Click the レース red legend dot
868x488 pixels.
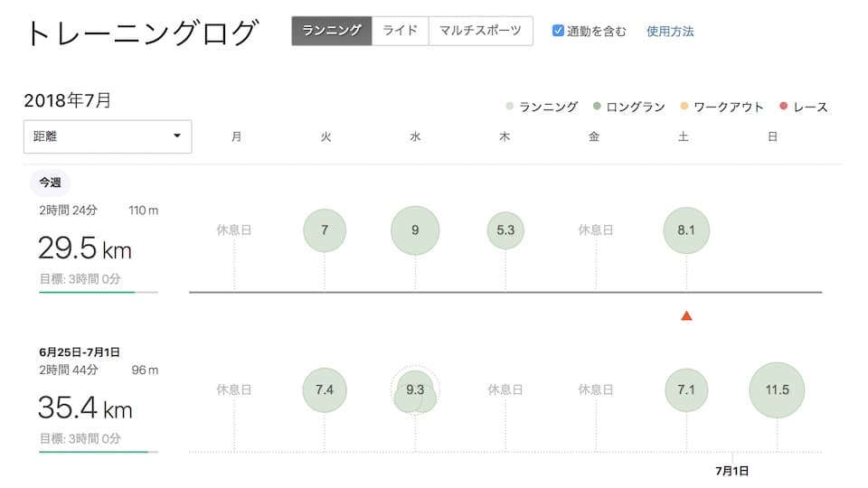coord(783,106)
